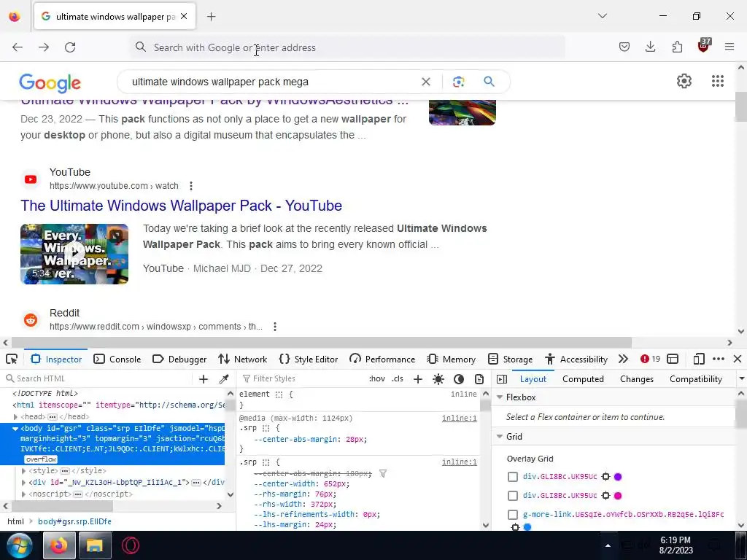Screen dimensions: 747x560
Task: Enable g-more-link grid overlay checkbox
Action: (513, 515)
